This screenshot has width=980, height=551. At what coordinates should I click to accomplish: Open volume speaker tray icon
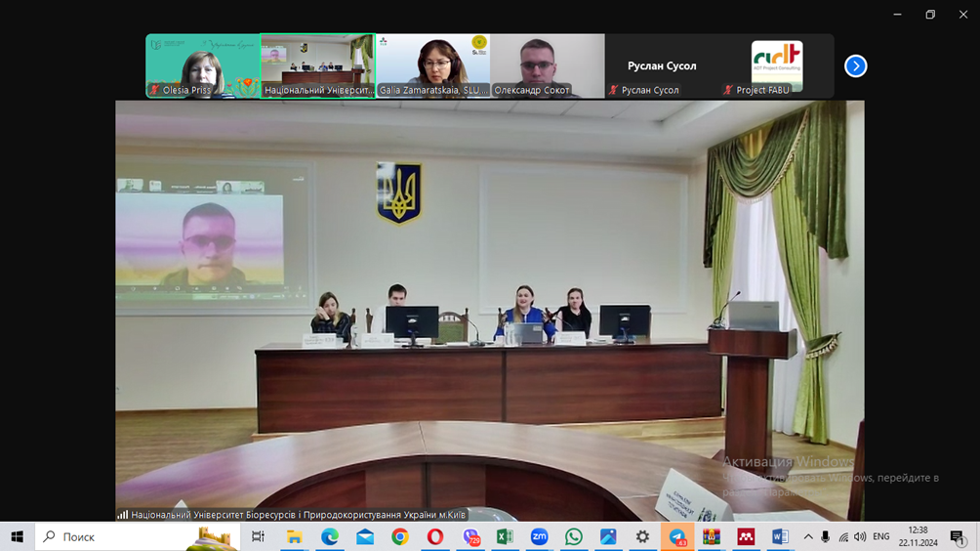point(861,536)
